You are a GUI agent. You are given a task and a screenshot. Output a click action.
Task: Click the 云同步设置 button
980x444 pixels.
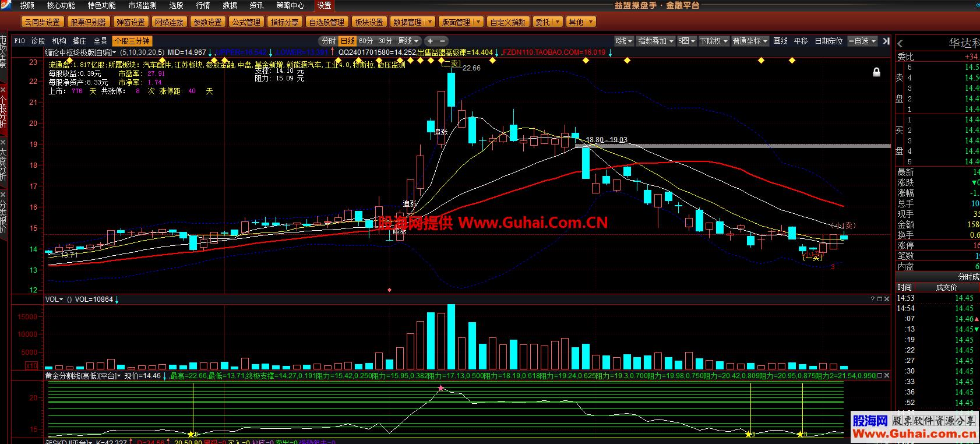point(42,22)
